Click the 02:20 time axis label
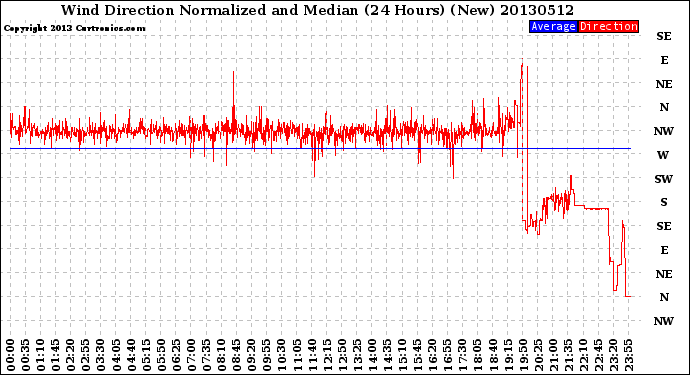Viewport: 690px width, 375px height. 71,355
